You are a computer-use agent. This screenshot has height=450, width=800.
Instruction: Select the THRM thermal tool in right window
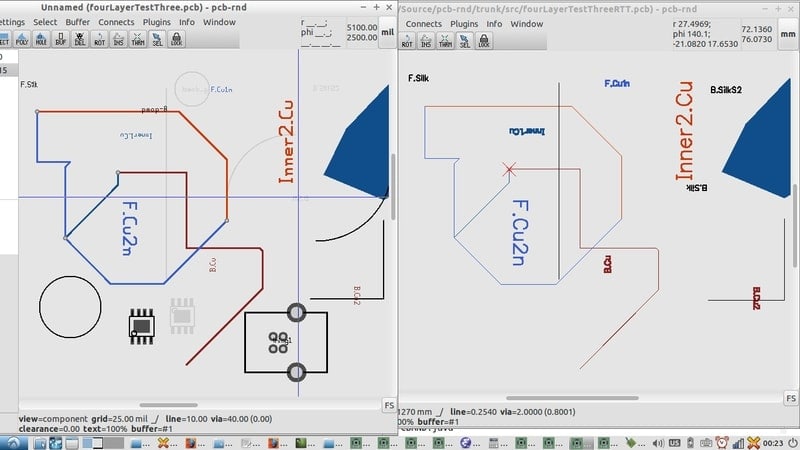tap(445, 41)
